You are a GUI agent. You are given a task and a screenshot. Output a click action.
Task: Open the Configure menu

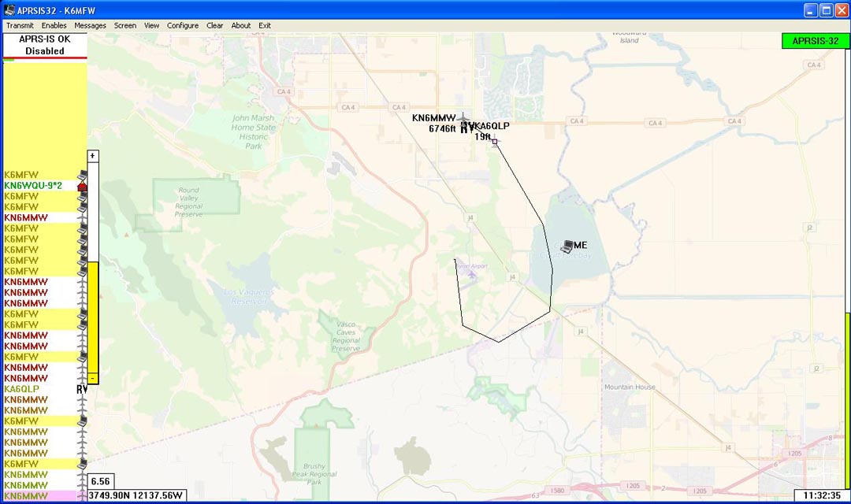coord(183,25)
